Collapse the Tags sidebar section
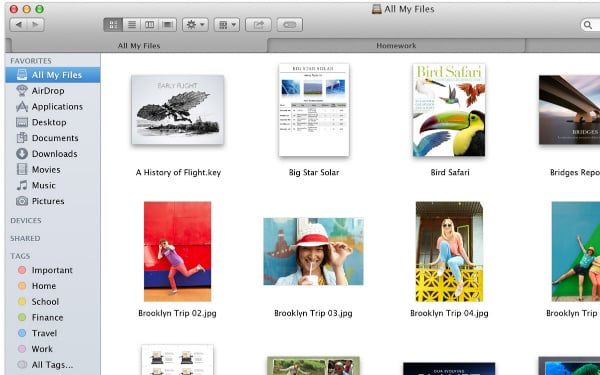 pos(20,256)
